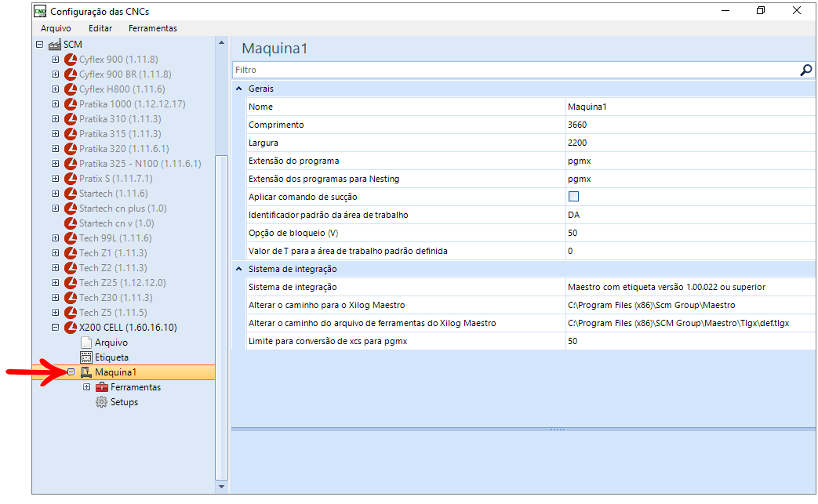The width and height of the screenshot is (818, 504).
Task: Click the panel splitter grip handle
Action: (557, 430)
